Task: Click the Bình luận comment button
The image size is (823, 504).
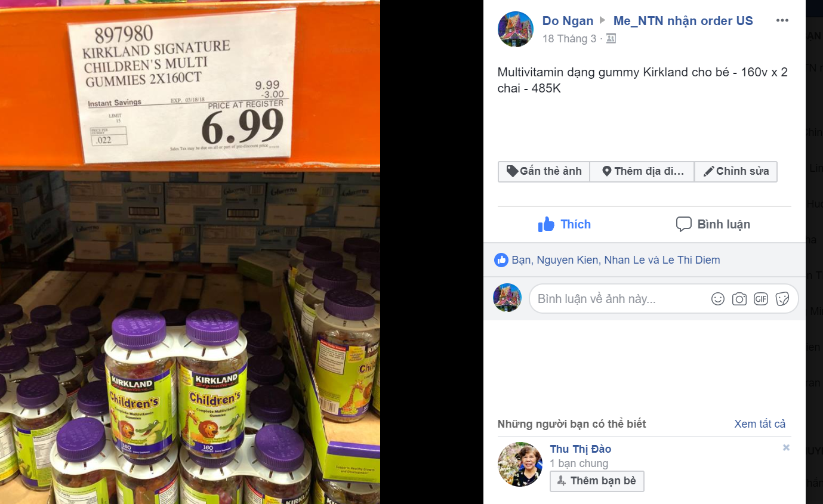Action: tap(713, 224)
